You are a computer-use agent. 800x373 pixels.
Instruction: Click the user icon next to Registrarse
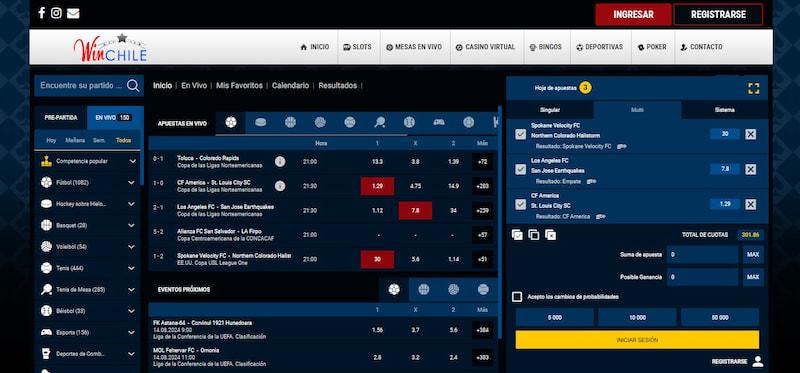pos(758,362)
